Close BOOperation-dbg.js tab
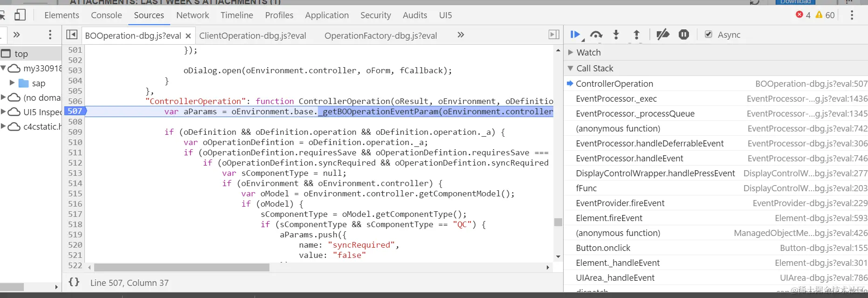Screen dimensions: 868x298 (x=188, y=36)
